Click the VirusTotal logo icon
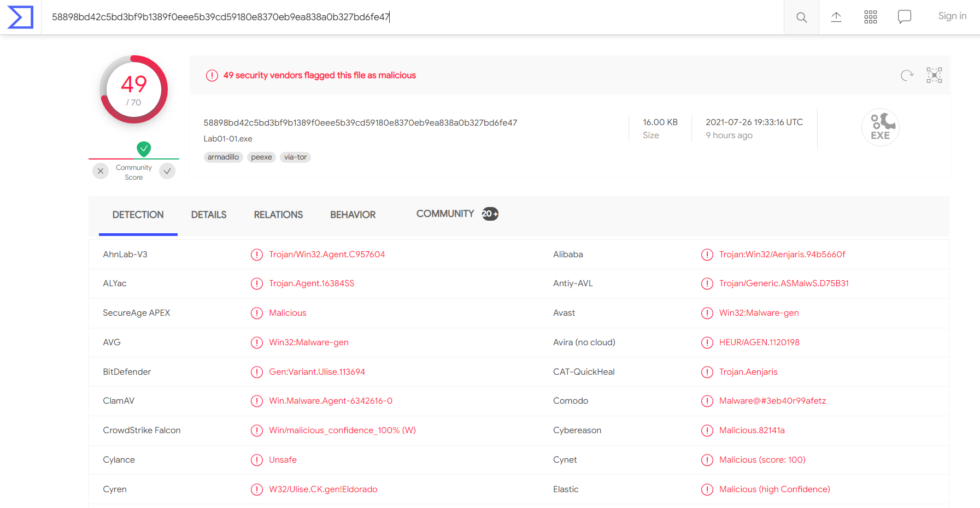Screen dimensions: 980x508 [20, 17]
